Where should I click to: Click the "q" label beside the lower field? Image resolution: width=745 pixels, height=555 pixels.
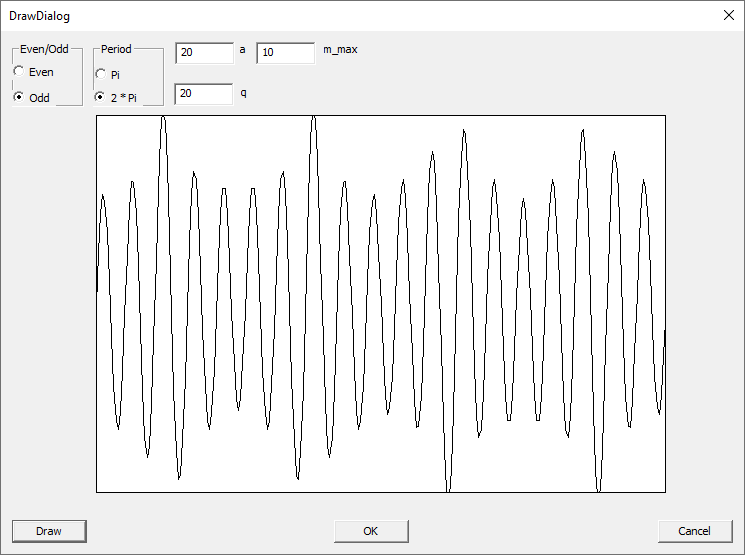243,92
